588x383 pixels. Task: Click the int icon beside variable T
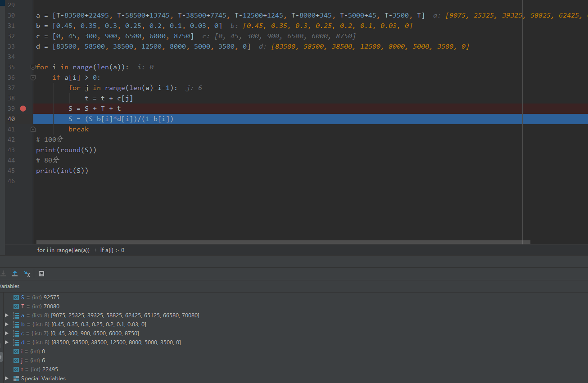point(16,306)
